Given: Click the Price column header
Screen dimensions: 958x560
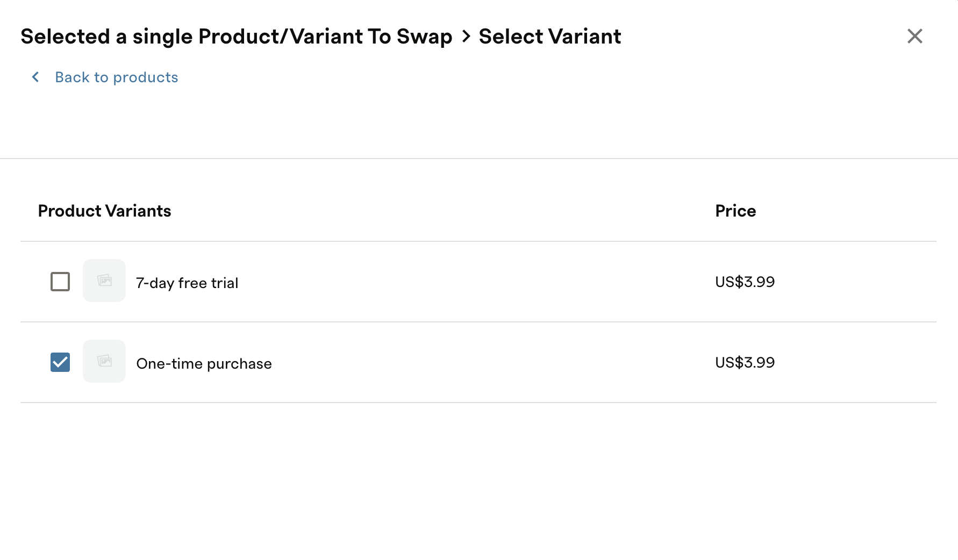Looking at the screenshot, I should pos(735,211).
